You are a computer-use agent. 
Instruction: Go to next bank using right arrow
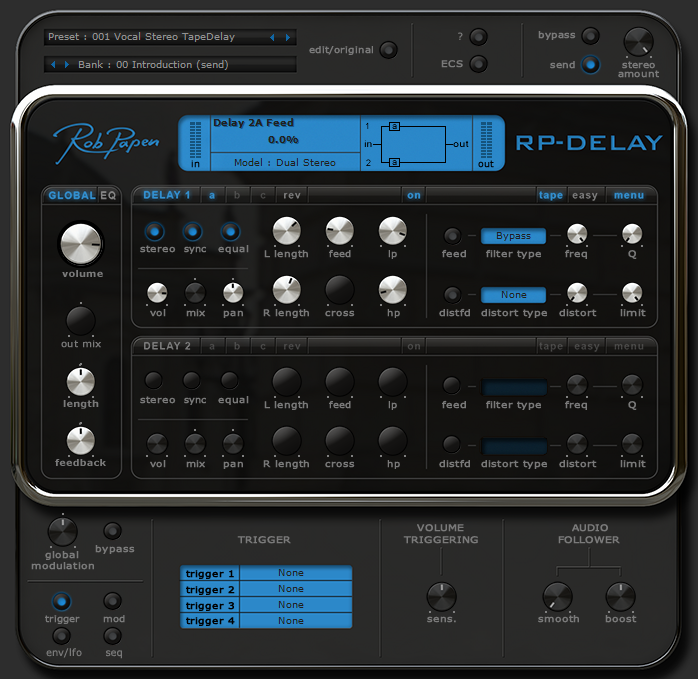click(x=67, y=65)
